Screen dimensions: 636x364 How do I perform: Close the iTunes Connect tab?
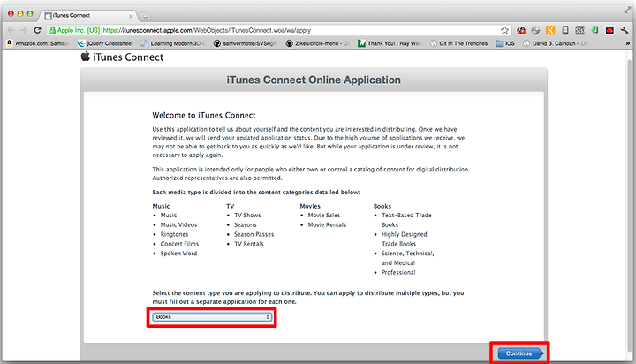[x=131, y=16]
